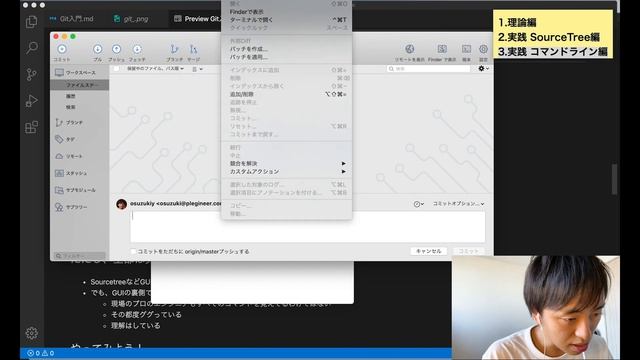Click the マージ (Merge) toolbar icon
The width and height of the screenshot is (640, 360).
[193, 49]
